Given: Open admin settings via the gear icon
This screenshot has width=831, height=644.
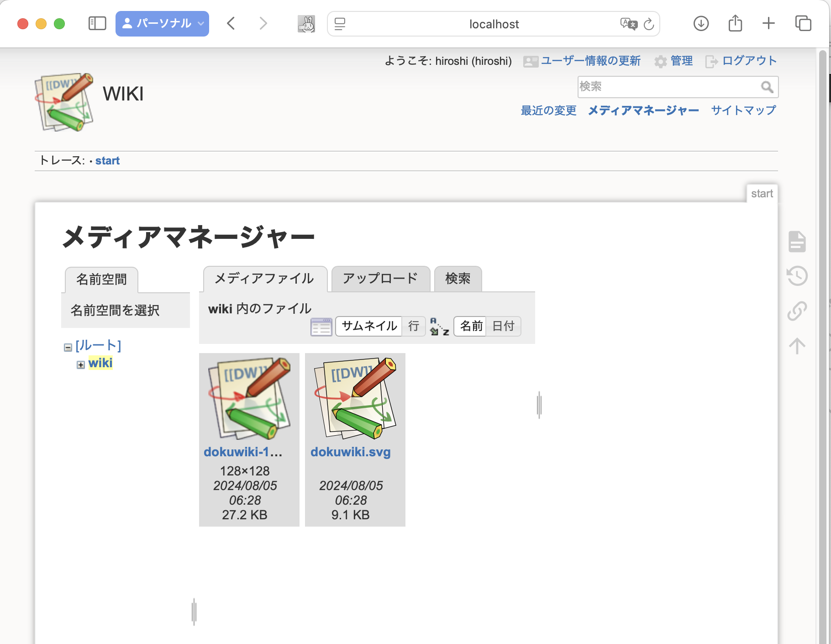Looking at the screenshot, I should (661, 61).
